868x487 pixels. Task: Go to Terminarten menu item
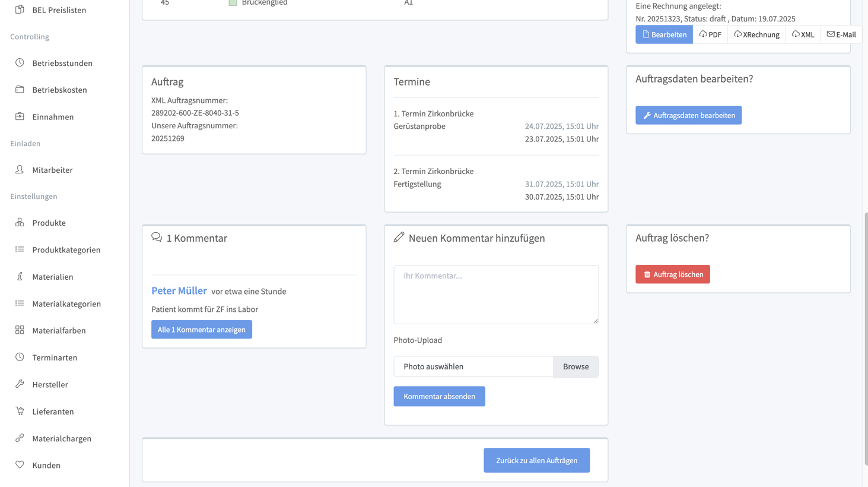click(55, 358)
